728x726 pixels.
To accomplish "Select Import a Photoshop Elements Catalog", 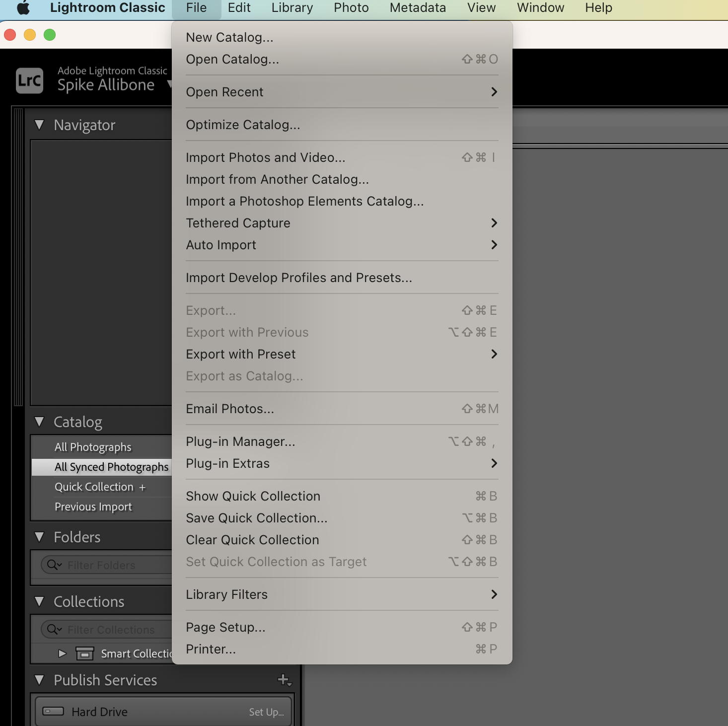I will [342, 201].
